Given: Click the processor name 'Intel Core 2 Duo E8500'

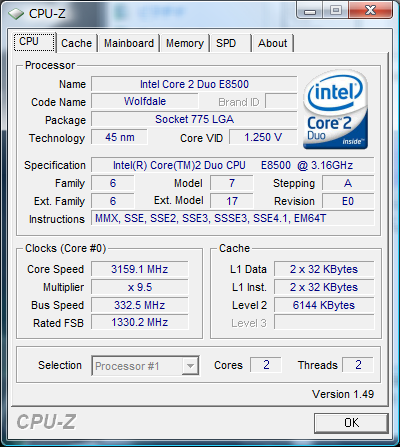Looking at the screenshot, I should click(194, 84).
